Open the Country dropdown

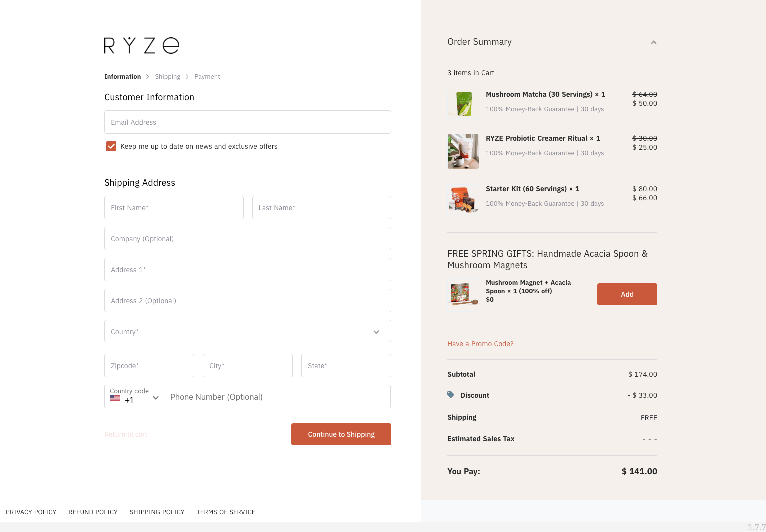248,331
